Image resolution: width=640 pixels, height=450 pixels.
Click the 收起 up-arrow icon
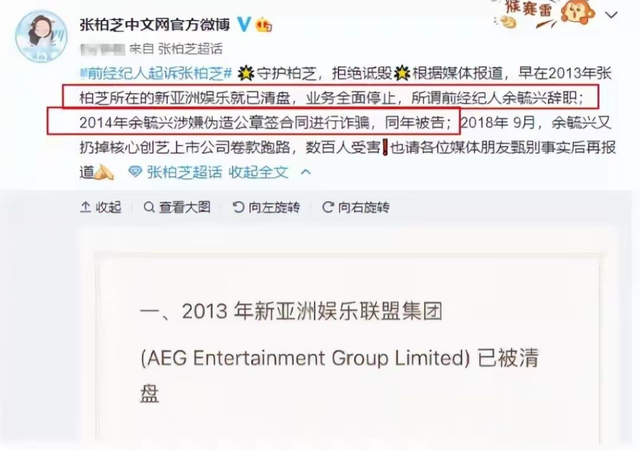[85, 207]
